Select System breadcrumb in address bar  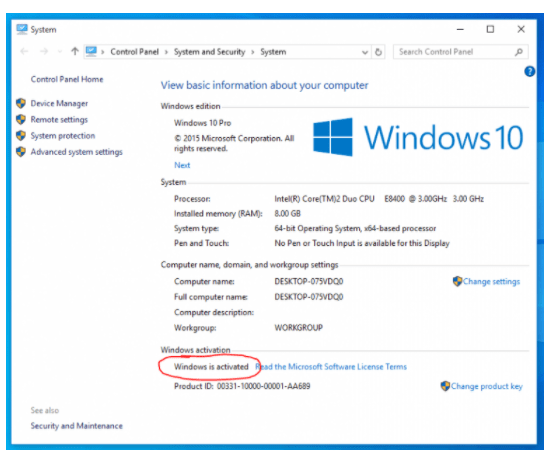tap(273, 52)
